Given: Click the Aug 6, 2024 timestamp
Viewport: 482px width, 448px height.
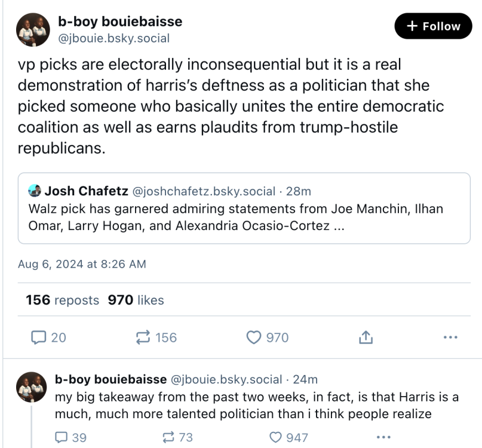Looking at the screenshot, I should (x=82, y=263).
